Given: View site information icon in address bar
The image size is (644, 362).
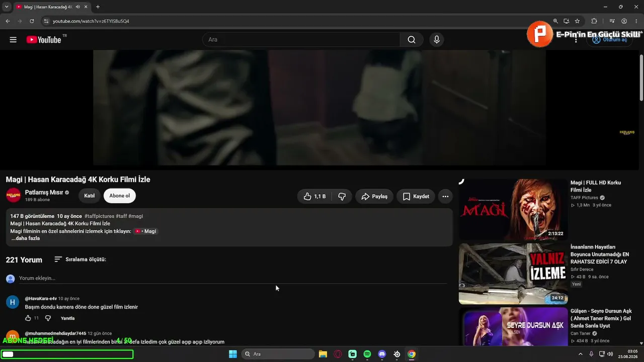Looking at the screenshot, I should pyautogui.click(x=46, y=21).
